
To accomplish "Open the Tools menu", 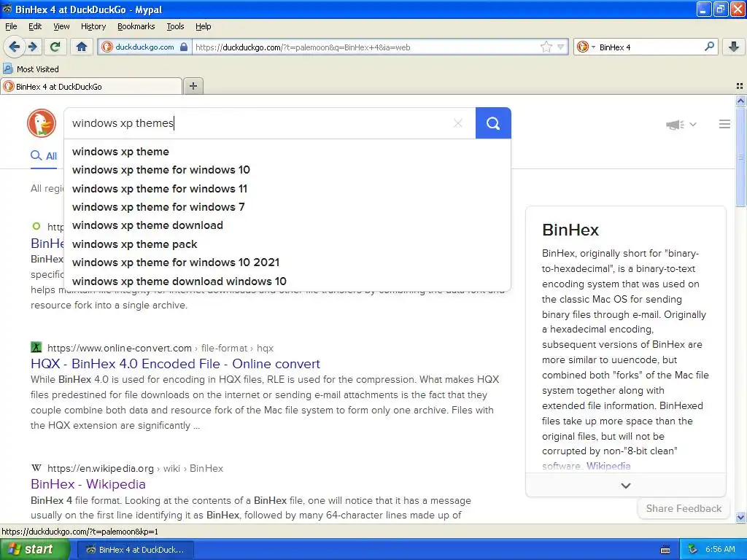I will tap(175, 26).
